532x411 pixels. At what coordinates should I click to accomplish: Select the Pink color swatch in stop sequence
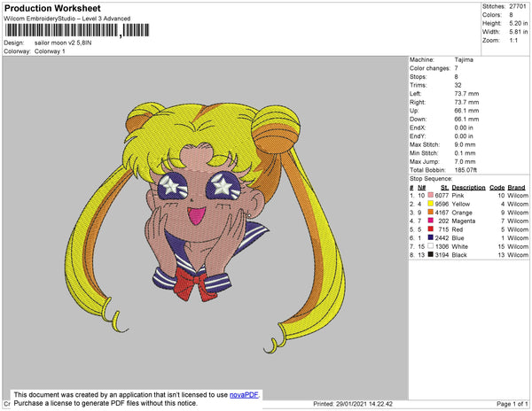click(431, 195)
